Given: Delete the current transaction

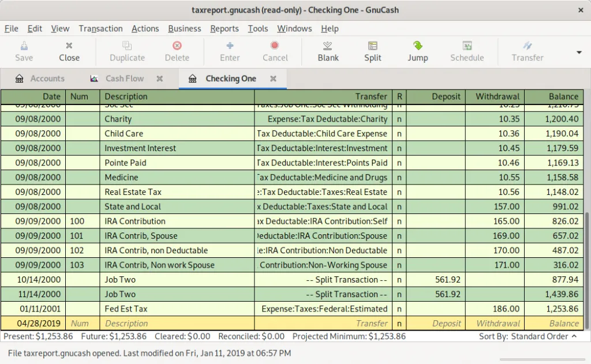Looking at the screenshot, I should pyautogui.click(x=177, y=51).
